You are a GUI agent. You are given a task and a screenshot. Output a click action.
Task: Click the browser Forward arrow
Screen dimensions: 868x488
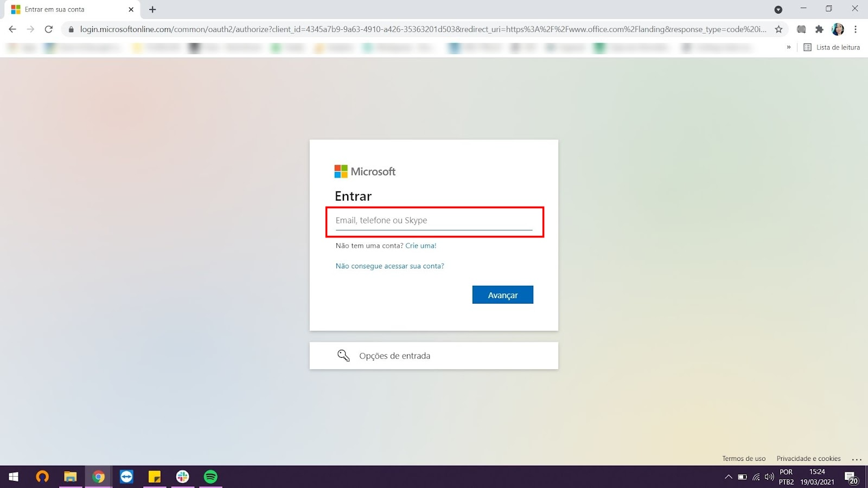30,29
